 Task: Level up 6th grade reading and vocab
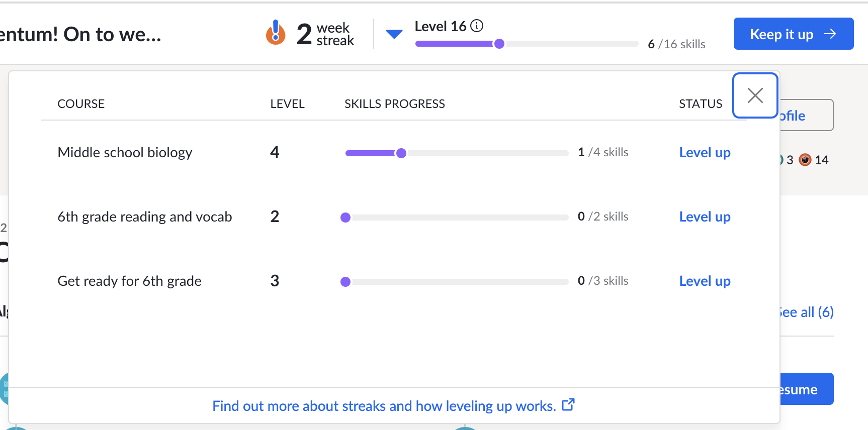pos(705,217)
